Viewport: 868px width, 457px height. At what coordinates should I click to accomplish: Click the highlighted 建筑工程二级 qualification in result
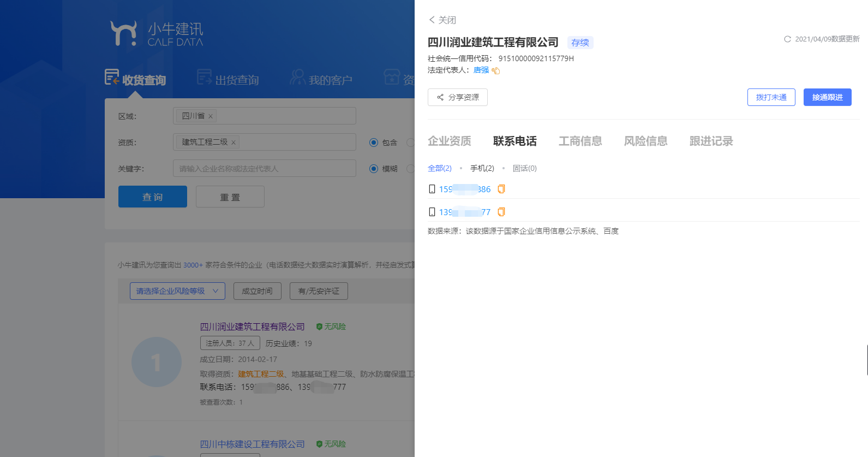(261, 374)
